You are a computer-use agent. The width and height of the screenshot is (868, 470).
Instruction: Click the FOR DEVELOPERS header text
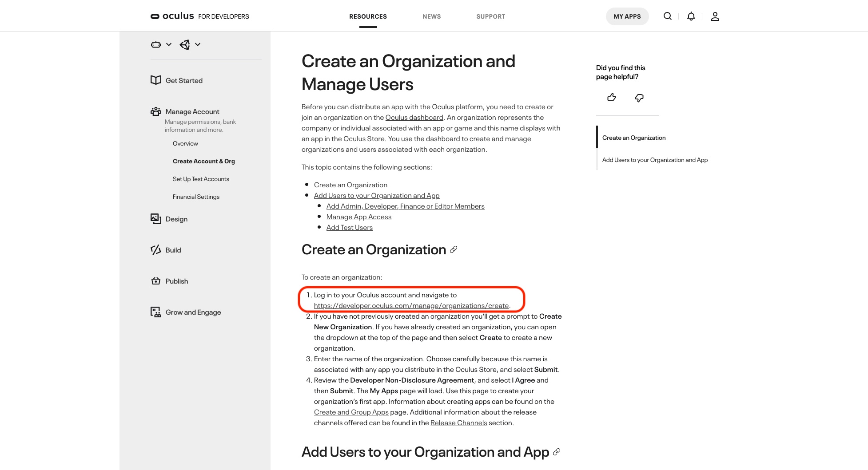click(223, 16)
